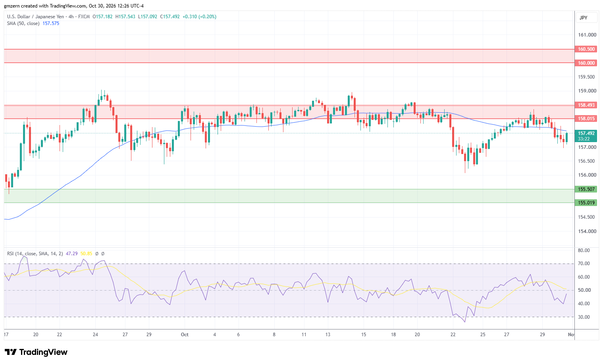Click the RSI axis value 30.00
The height and width of the screenshot is (364, 603).
[x=584, y=317]
